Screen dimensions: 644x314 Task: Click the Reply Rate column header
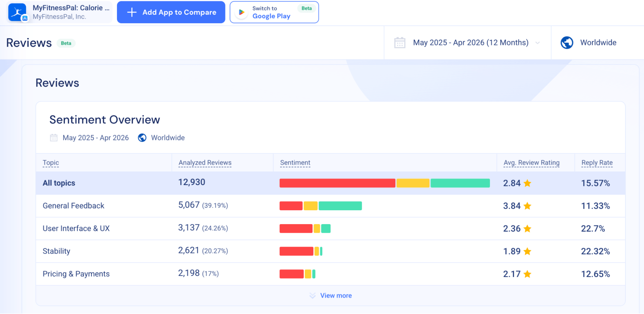(597, 163)
